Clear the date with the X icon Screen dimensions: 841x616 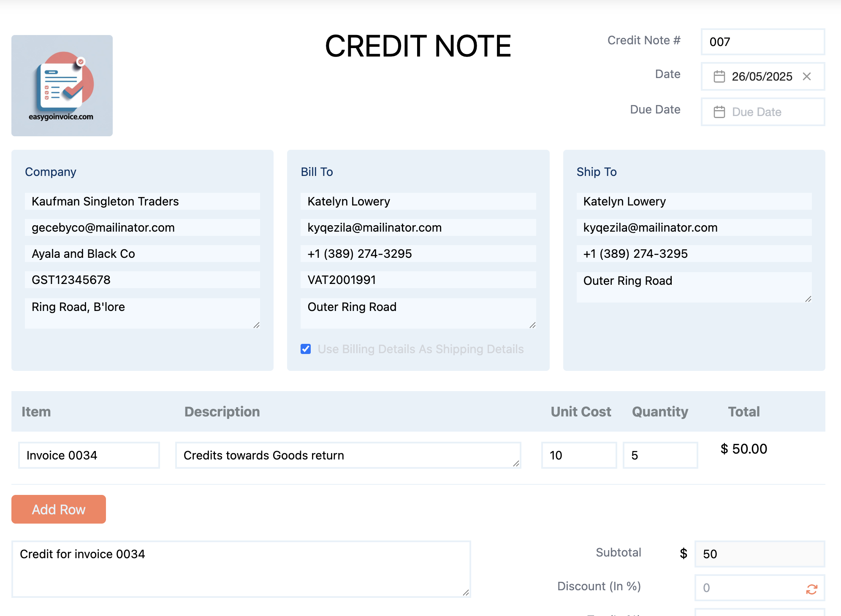807,76
